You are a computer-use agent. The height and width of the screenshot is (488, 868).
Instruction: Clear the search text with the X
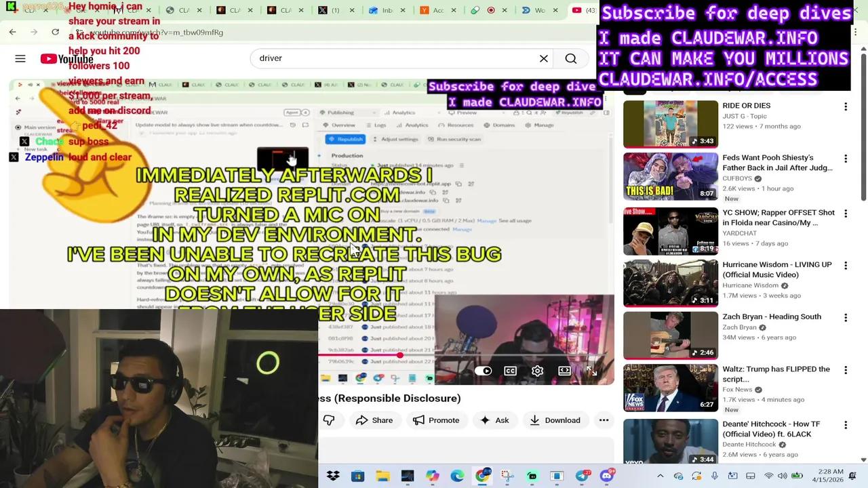pos(544,58)
